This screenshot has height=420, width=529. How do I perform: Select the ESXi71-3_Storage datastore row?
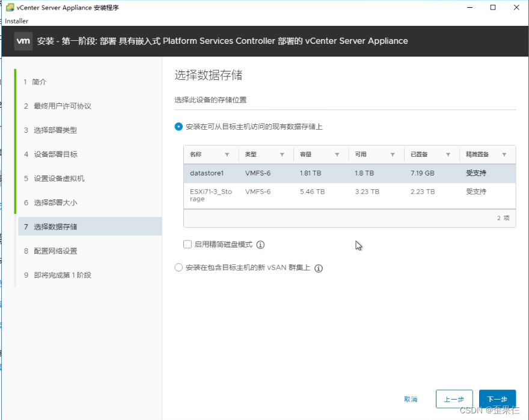tap(349, 195)
